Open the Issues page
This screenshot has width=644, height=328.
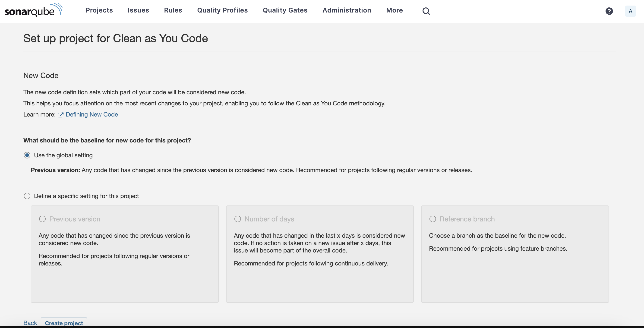[x=138, y=10]
